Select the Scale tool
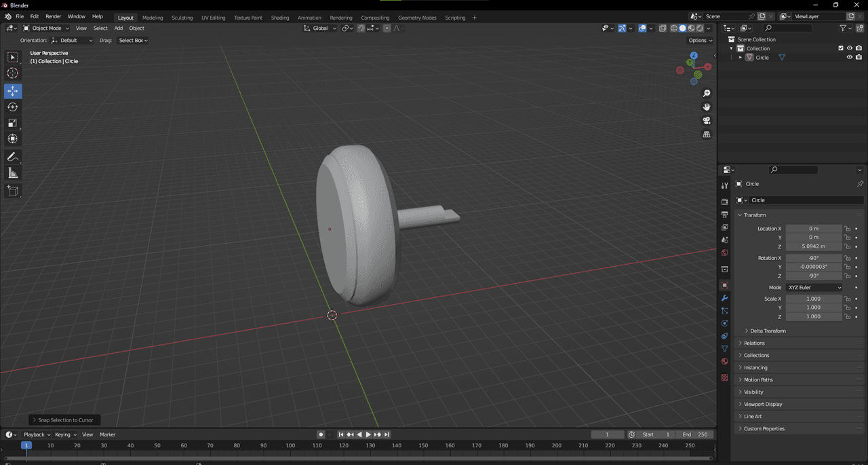The width and height of the screenshot is (868, 465). click(13, 123)
